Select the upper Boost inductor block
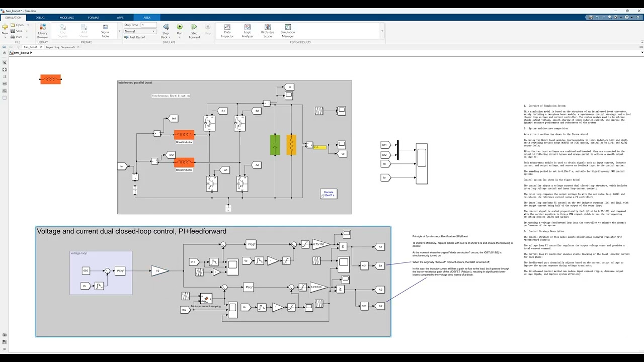Viewport: 644px width, 362px height. tap(184, 135)
